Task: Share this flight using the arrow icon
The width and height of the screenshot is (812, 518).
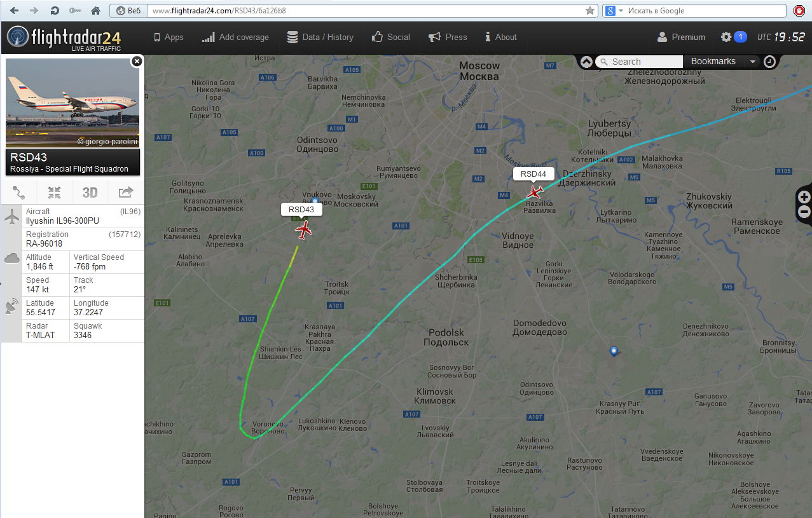Action: (126, 192)
